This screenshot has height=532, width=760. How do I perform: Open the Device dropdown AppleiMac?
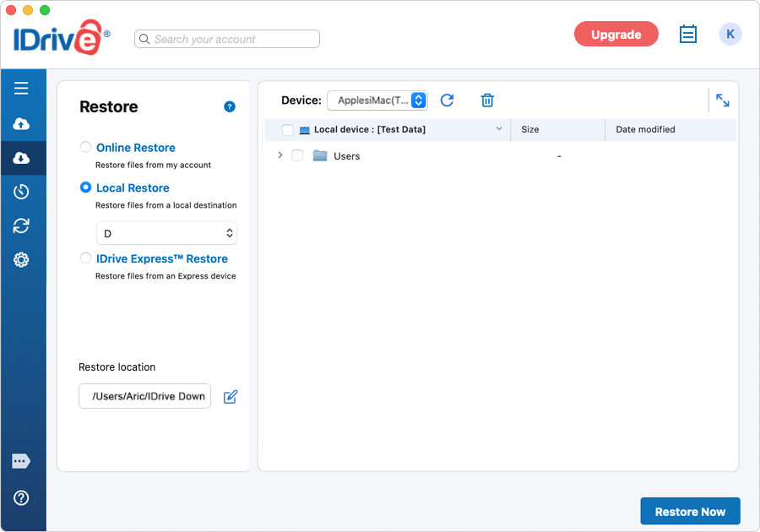(x=377, y=100)
